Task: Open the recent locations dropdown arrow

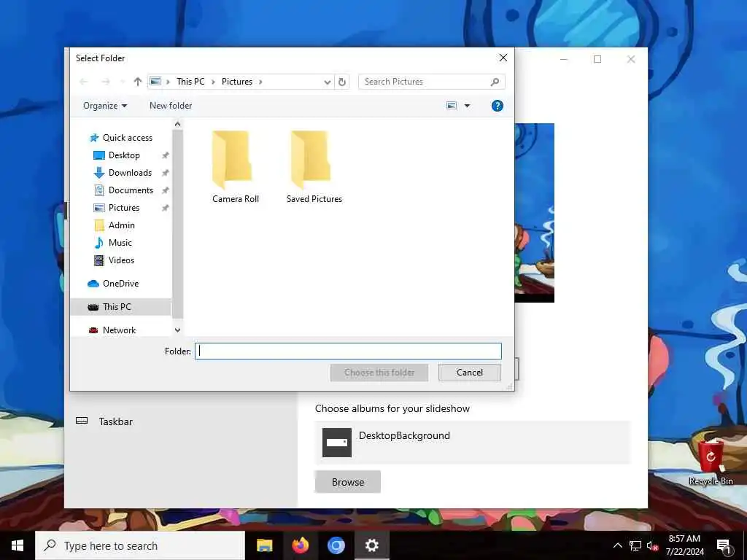Action: [x=123, y=82]
